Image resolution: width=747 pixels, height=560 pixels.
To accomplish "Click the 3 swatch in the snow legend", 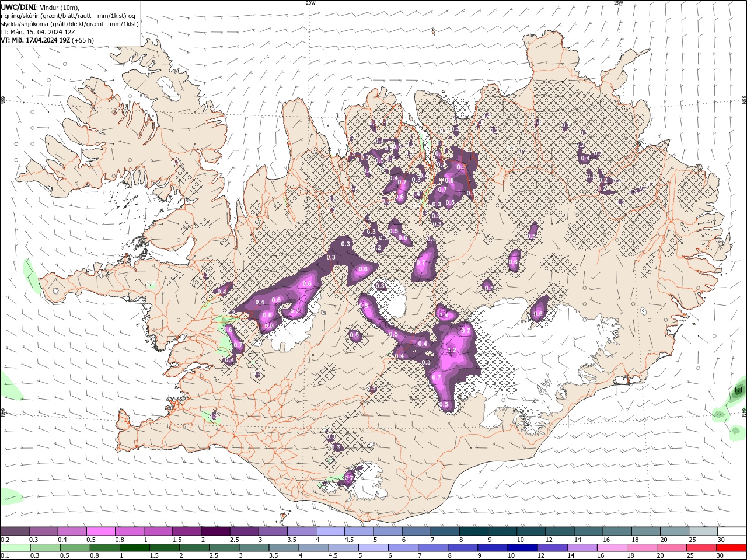I will (273, 531).
